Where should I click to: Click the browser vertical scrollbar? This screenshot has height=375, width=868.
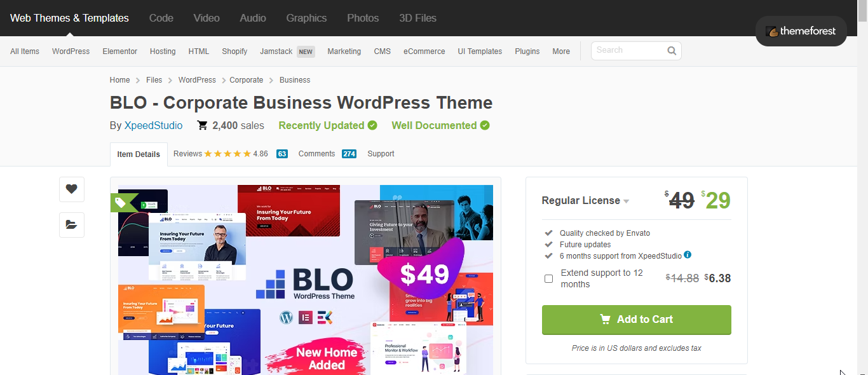click(862, 187)
